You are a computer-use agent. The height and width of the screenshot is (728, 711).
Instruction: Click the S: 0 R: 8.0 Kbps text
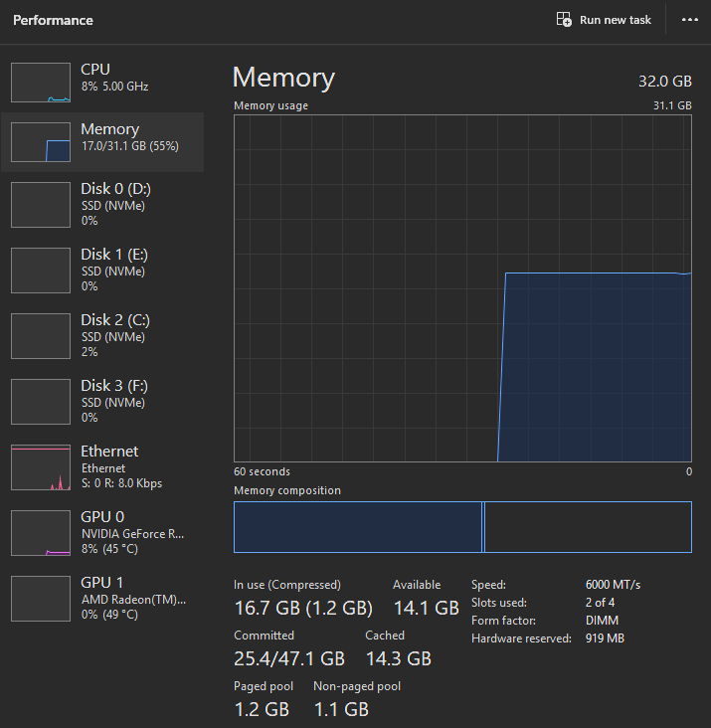point(121,483)
